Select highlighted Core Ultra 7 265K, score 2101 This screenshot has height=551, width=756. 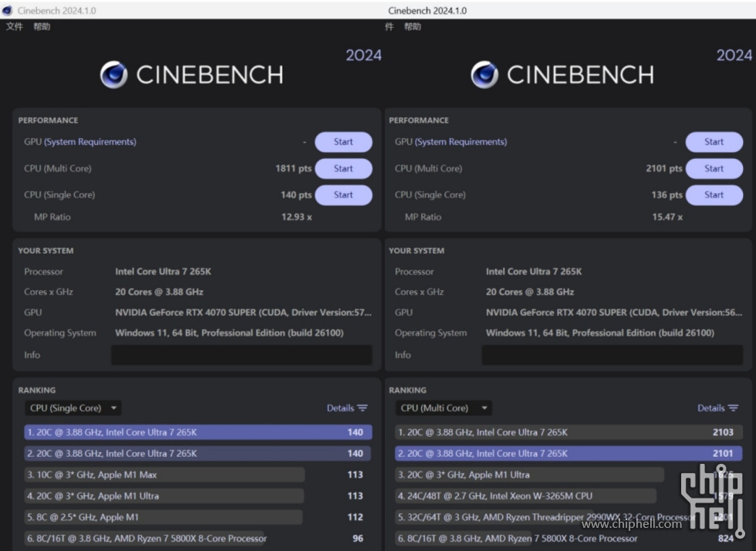pyautogui.click(x=569, y=454)
